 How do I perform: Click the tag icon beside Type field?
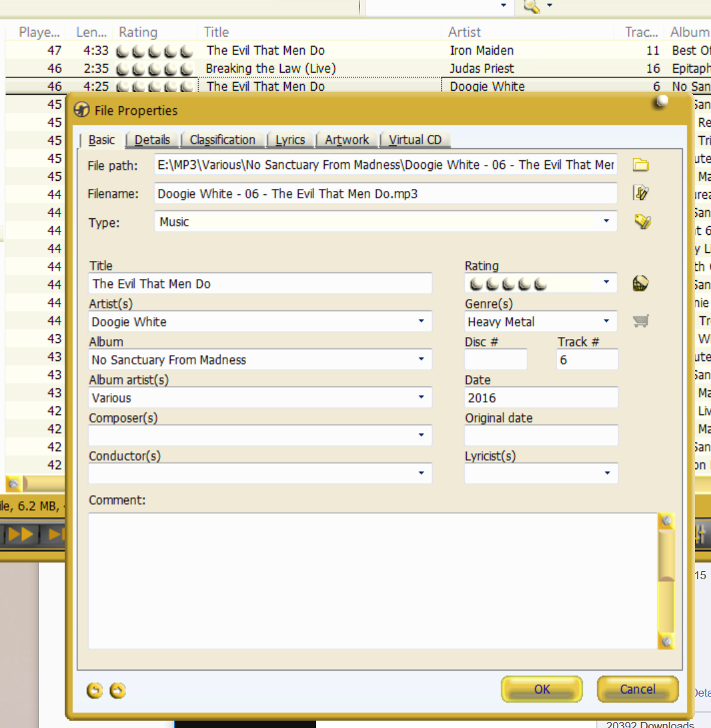click(x=642, y=222)
